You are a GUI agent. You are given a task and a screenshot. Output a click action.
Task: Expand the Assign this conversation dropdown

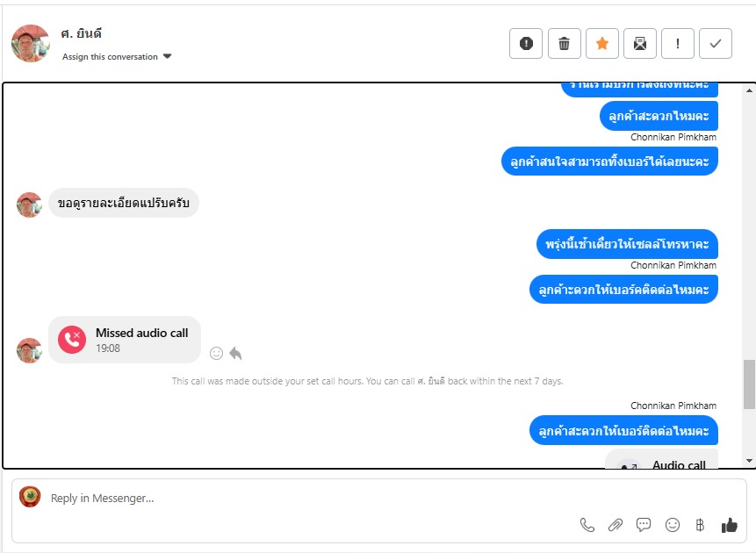click(x=117, y=56)
